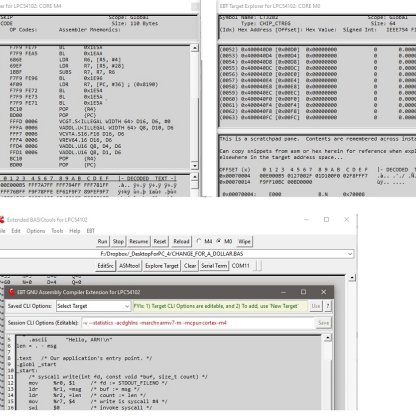Click Save beside Session CLI Options

[x=323, y=323]
